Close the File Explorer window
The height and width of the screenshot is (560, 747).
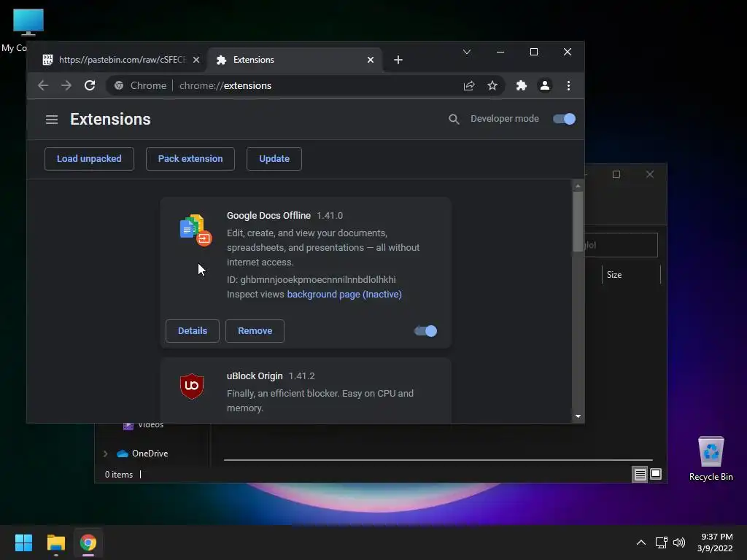[650, 174]
